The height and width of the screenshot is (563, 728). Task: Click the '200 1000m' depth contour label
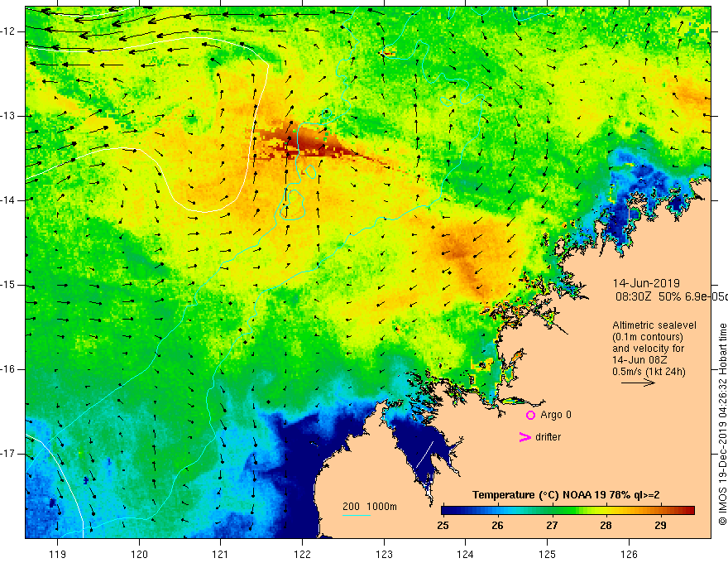pos(370,507)
